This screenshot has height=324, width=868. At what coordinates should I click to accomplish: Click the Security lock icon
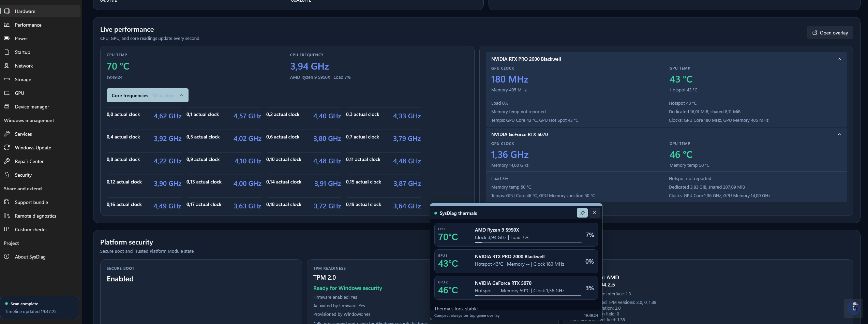7,175
